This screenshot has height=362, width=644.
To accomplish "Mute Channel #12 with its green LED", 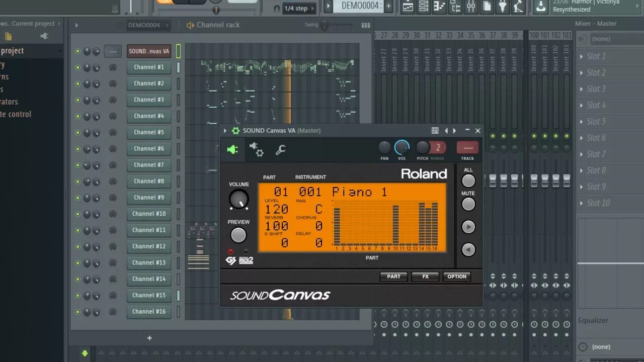I will coord(77,246).
